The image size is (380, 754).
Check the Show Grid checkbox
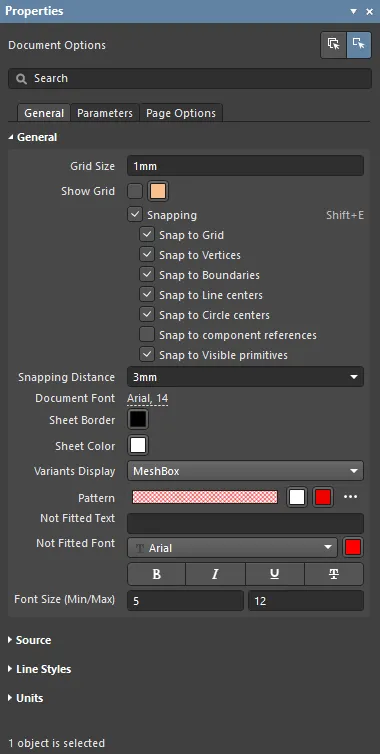pyautogui.click(x=135, y=191)
